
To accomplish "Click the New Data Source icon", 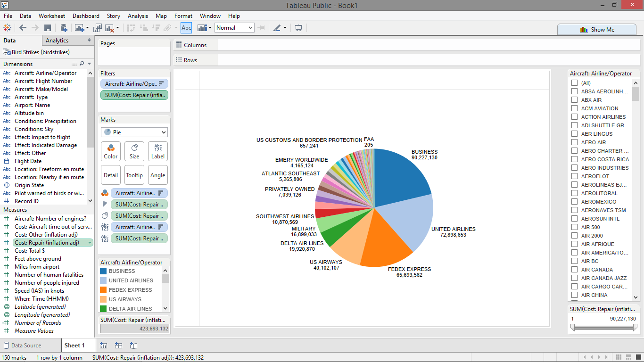I will click(64, 28).
